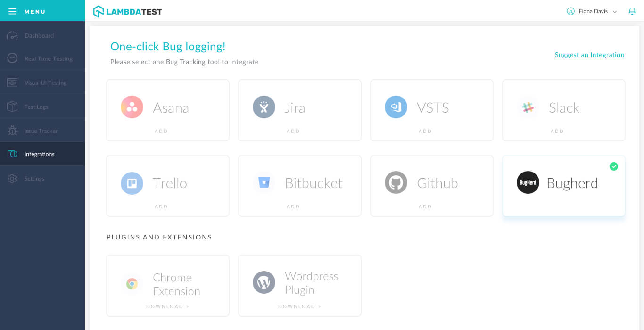Viewport: 644px width, 330px height.
Task: Click the Slack icon
Action: 528,107
